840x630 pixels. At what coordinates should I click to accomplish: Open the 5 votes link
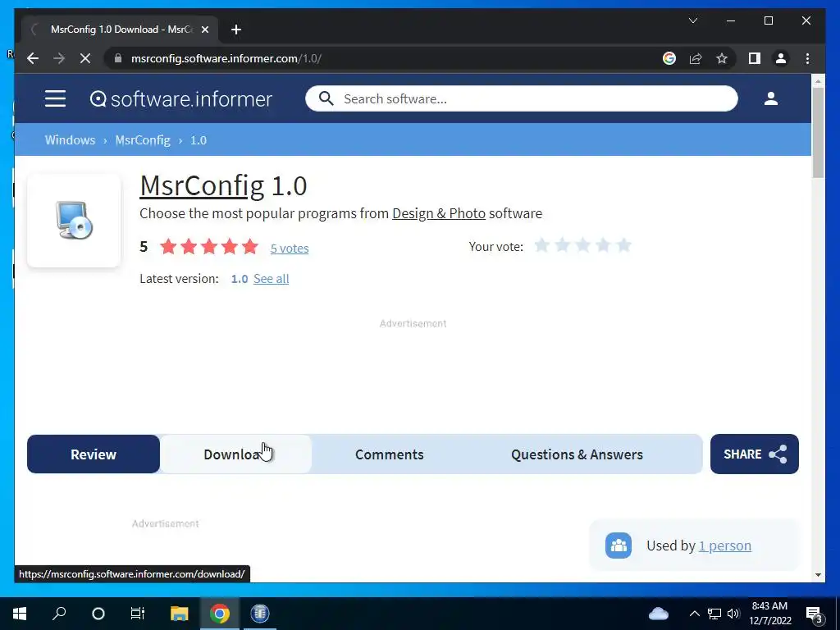[x=290, y=248]
